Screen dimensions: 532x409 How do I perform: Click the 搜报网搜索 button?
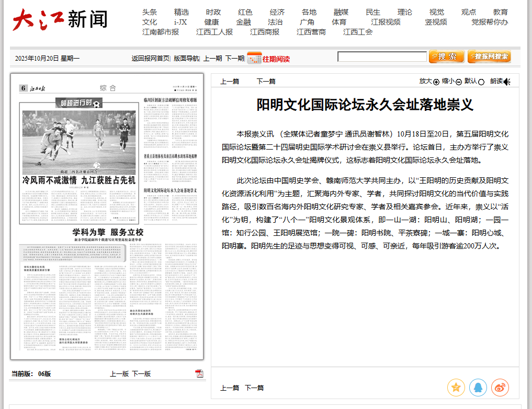point(489,56)
